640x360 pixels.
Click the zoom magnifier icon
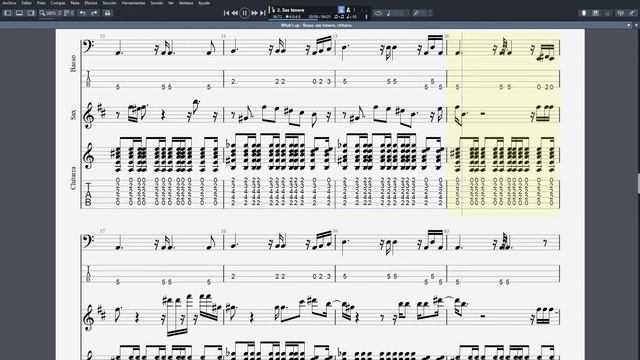[x=42, y=13]
